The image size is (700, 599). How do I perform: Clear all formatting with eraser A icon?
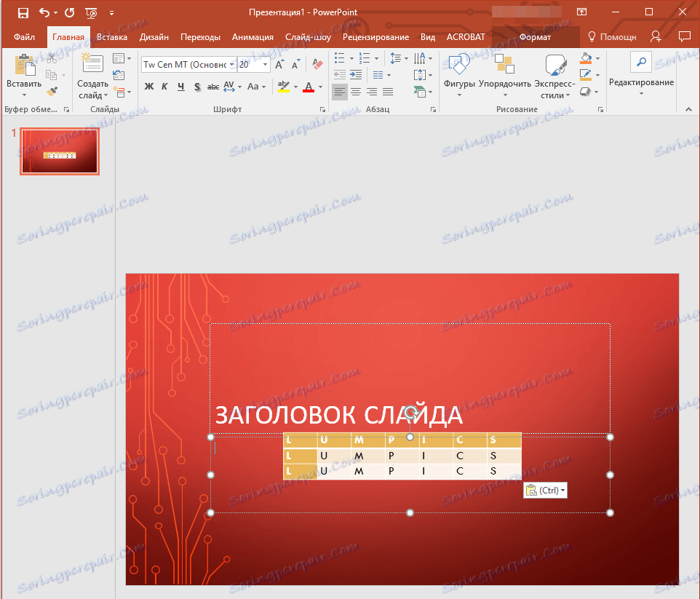coord(317,64)
